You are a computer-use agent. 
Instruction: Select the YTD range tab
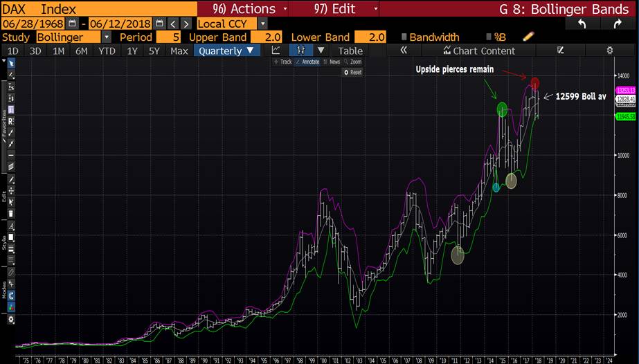[107, 51]
